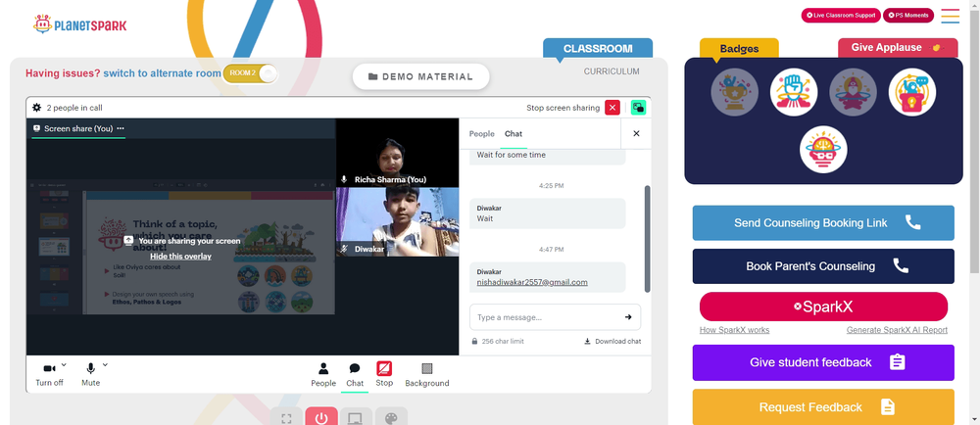This screenshot has height=425, width=980.
Task: Close the chat side panel
Action: pos(636,133)
